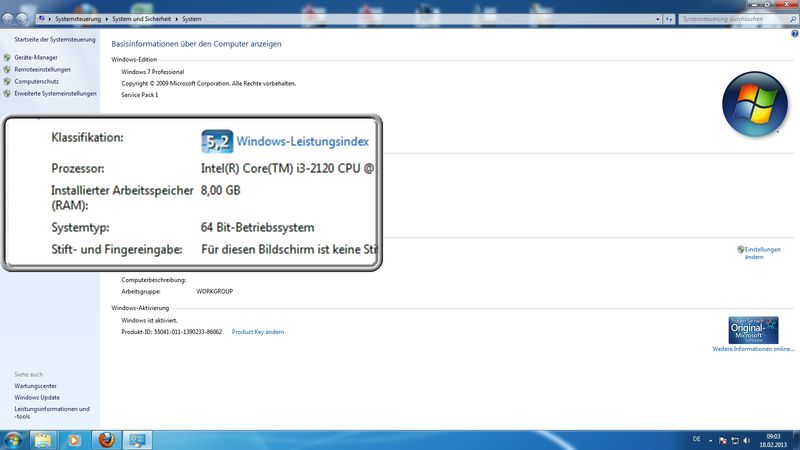Open Geräte-Manager link
Viewport: 800px width, 450px height.
[x=36, y=58]
